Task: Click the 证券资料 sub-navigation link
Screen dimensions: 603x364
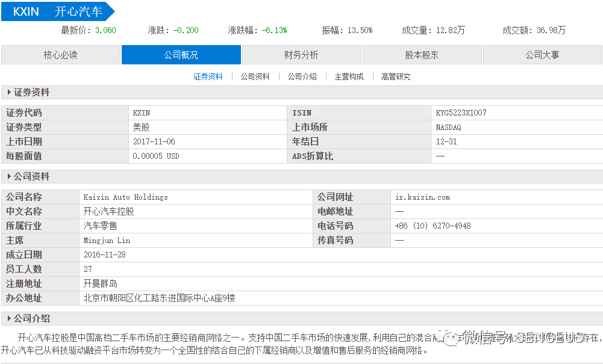Action: (x=208, y=76)
